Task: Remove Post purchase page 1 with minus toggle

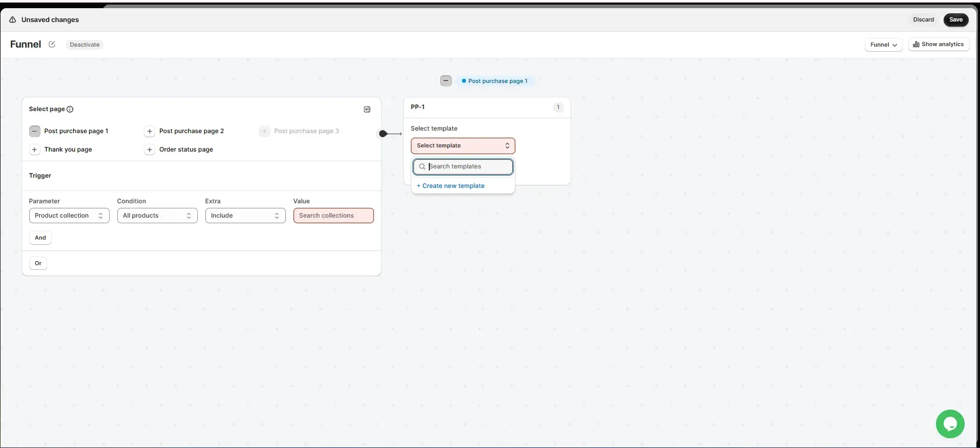Action: click(34, 131)
